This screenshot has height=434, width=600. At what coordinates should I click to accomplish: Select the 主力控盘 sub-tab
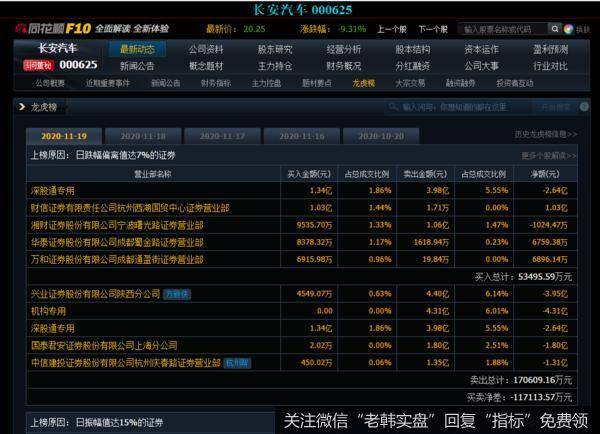(266, 83)
